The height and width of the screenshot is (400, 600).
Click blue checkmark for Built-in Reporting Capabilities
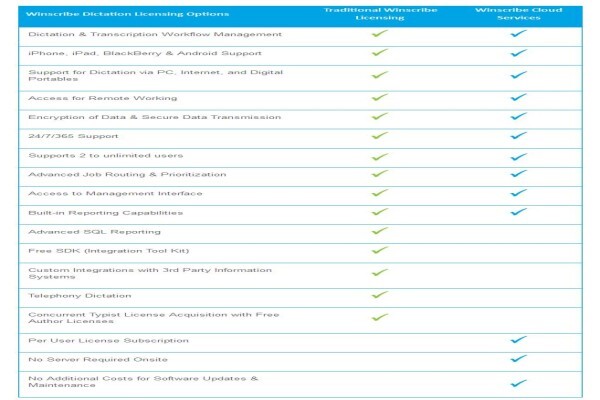(518, 212)
